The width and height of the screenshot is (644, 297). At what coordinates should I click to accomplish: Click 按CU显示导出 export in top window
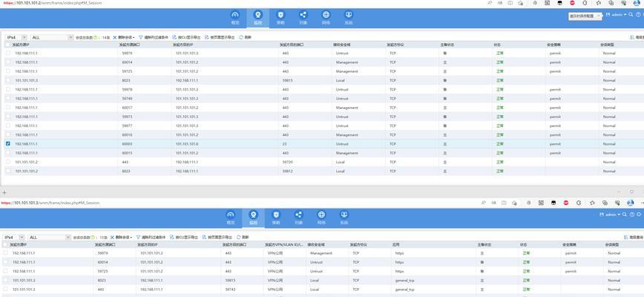point(187,37)
